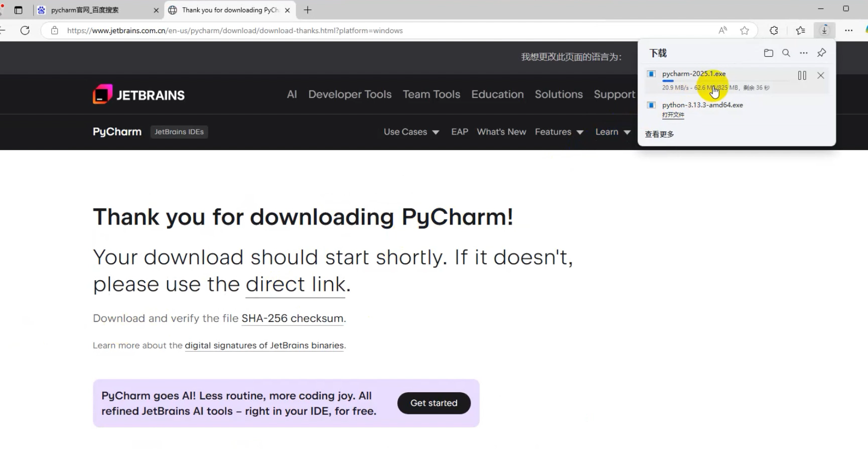Image resolution: width=868 pixels, height=449 pixels.
Task: Click the JetBrains IDEs badge
Action: [179, 132]
